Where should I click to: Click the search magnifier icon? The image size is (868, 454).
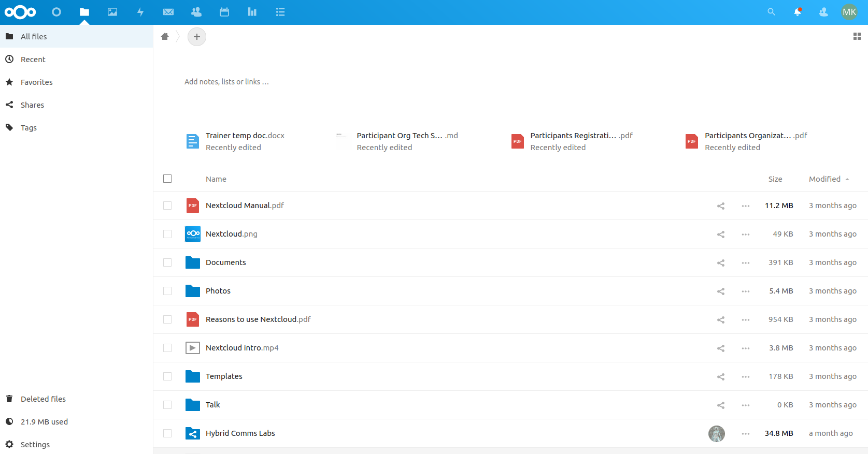click(x=771, y=12)
